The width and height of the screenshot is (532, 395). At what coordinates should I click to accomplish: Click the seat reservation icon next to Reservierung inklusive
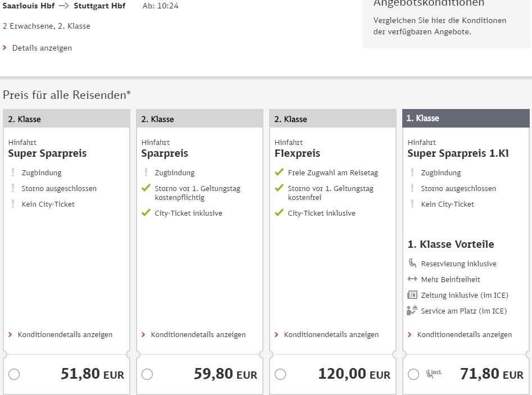[x=412, y=263]
